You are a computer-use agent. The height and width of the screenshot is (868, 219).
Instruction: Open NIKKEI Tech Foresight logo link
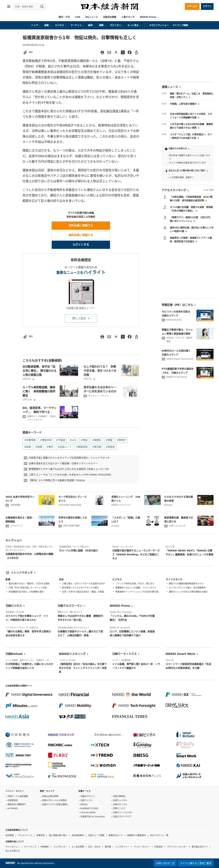[x=134, y=705]
